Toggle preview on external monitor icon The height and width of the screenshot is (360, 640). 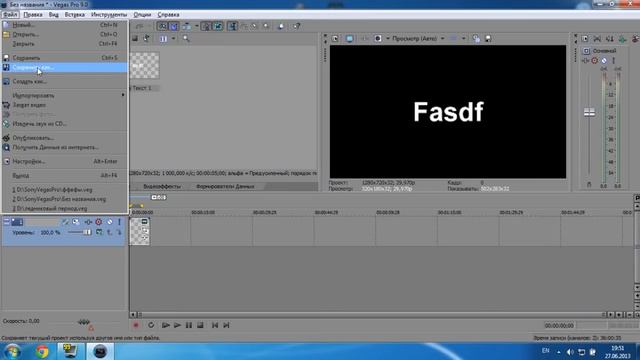[349, 38]
